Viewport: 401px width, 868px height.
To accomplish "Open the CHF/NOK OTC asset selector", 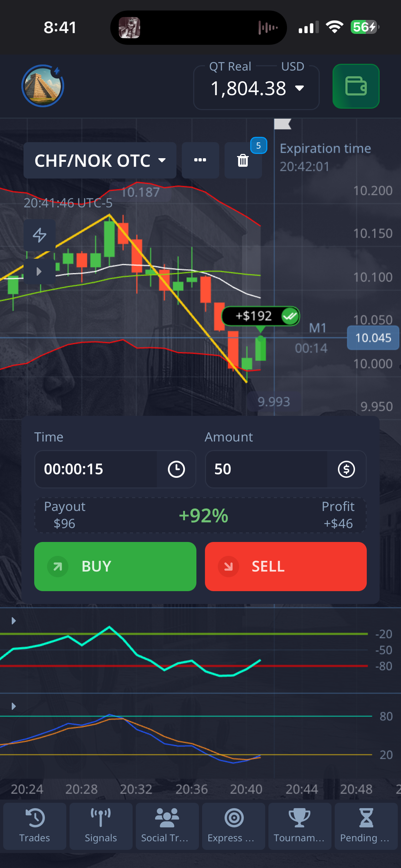I will [x=100, y=160].
